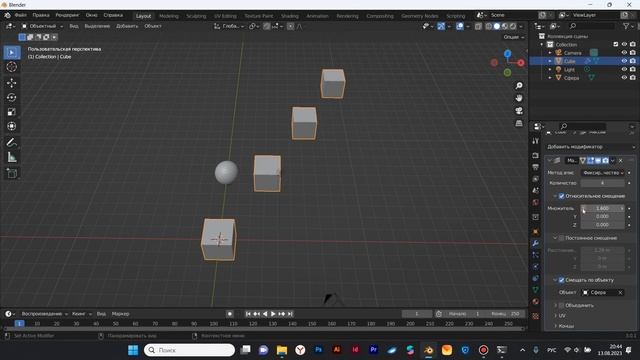Open the Modifiers wrench properties tab

536,243
